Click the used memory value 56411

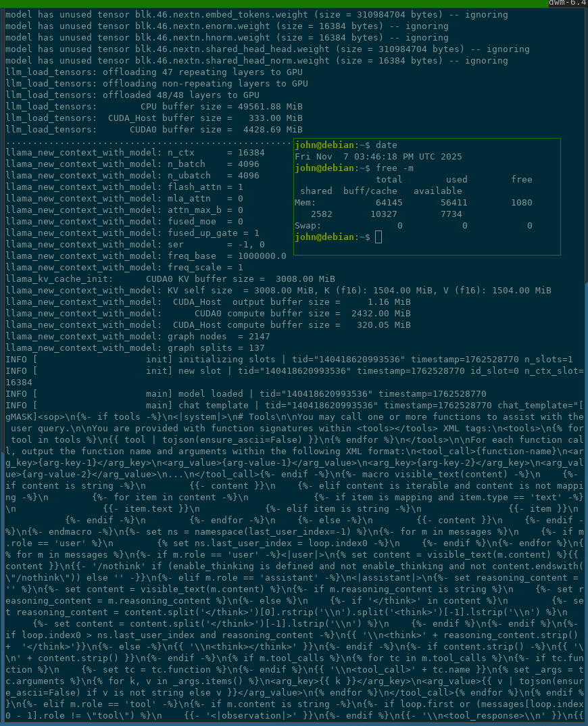[454, 202]
